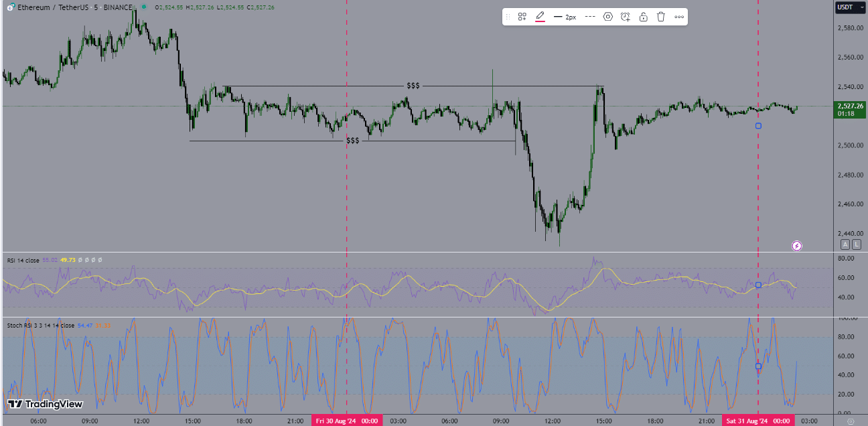Open more options three-dots menu
868x426 pixels.
(x=679, y=17)
